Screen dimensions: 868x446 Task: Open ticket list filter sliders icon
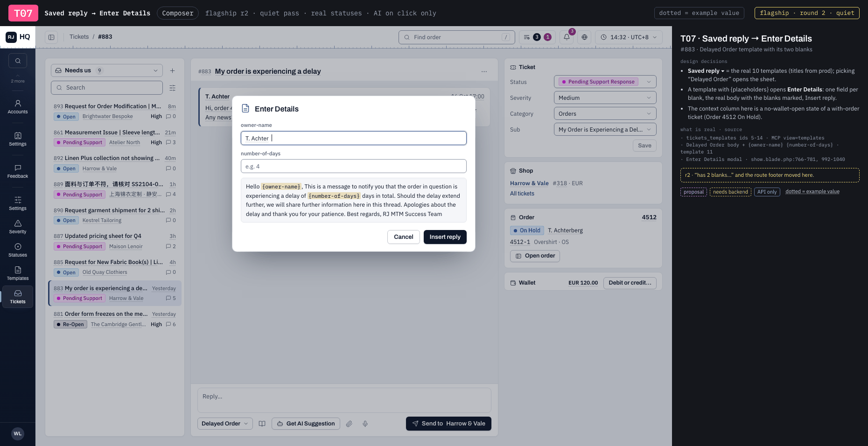point(172,88)
